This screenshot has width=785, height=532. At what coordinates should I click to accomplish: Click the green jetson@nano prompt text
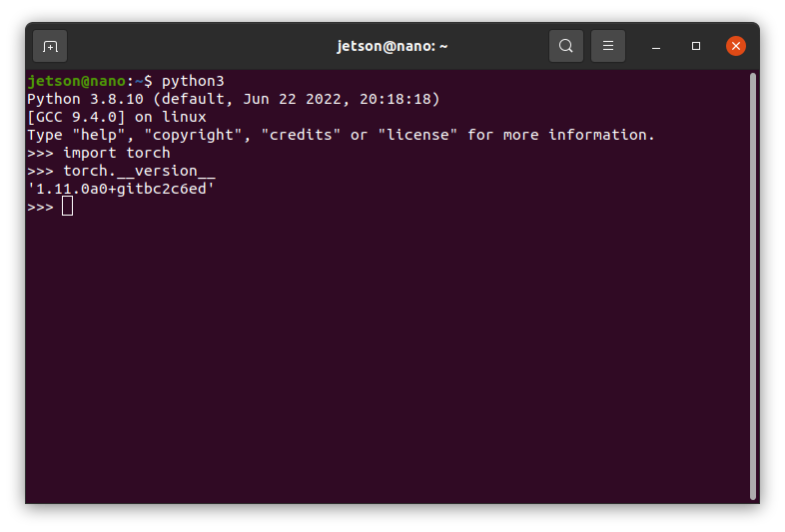tap(77, 81)
